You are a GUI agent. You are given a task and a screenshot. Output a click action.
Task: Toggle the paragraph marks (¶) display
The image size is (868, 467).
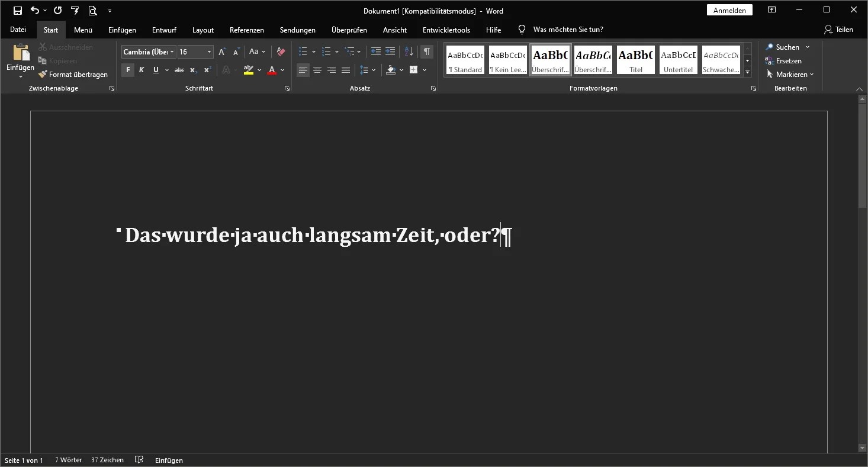[x=427, y=51]
